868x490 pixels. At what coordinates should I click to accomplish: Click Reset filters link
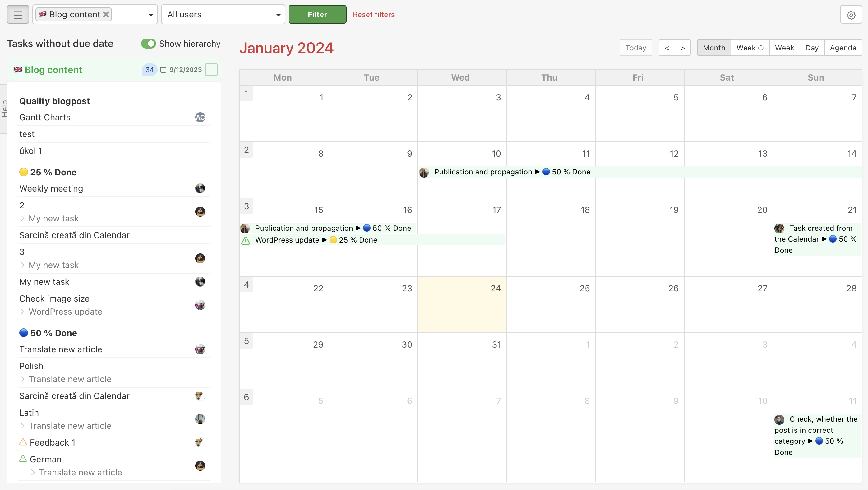(373, 14)
